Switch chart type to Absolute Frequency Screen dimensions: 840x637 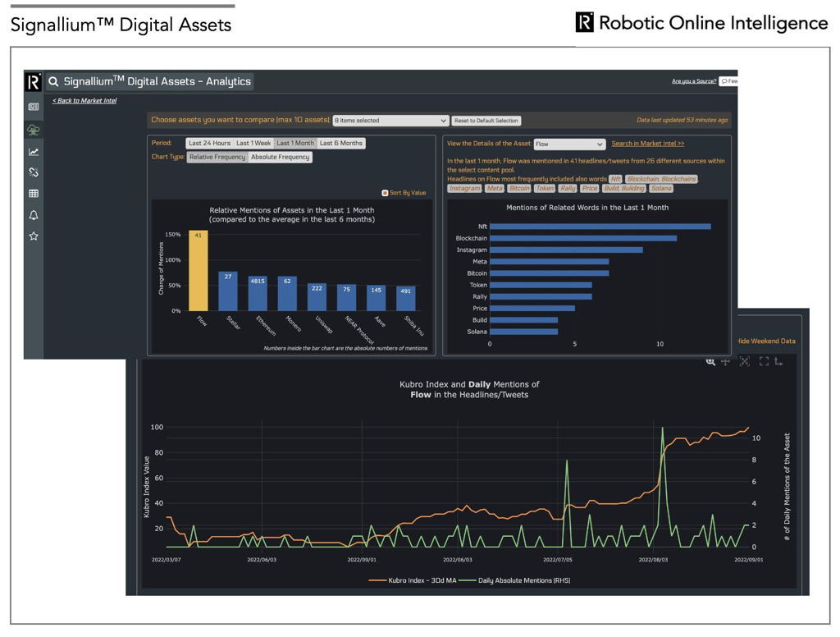pos(280,157)
